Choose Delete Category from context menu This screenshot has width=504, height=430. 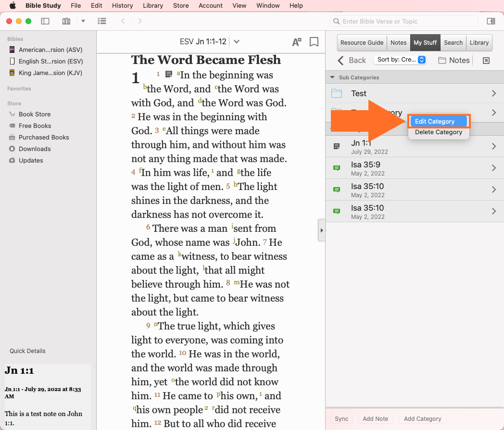[438, 132]
